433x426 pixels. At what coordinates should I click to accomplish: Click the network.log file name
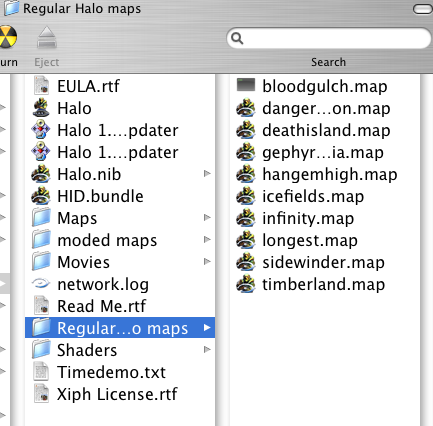(x=103, y=285)
